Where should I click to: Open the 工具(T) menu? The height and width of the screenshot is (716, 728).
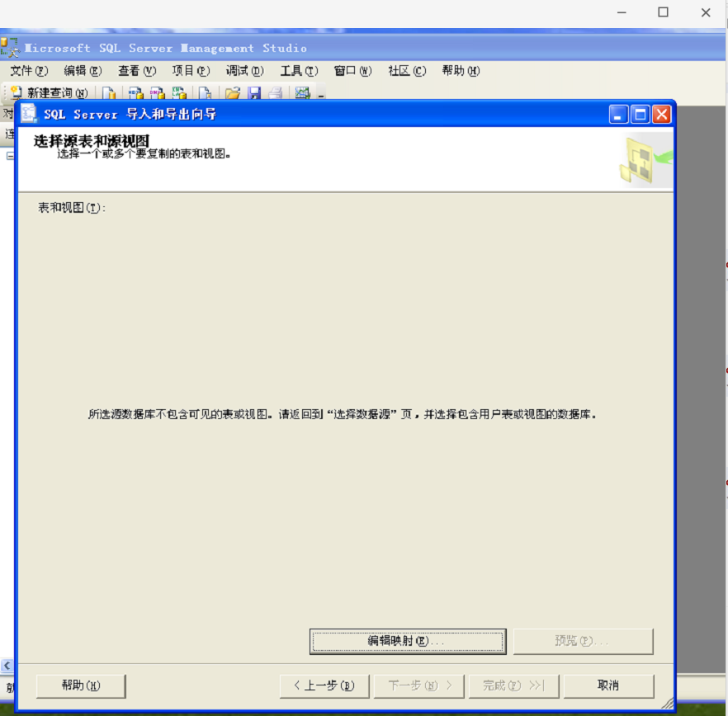(x=299, y=71)
